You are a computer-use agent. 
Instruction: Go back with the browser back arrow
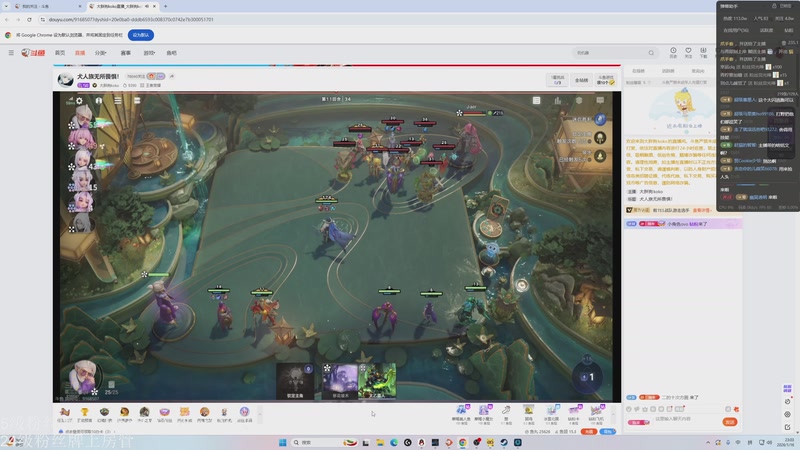[x=7, y=19]
